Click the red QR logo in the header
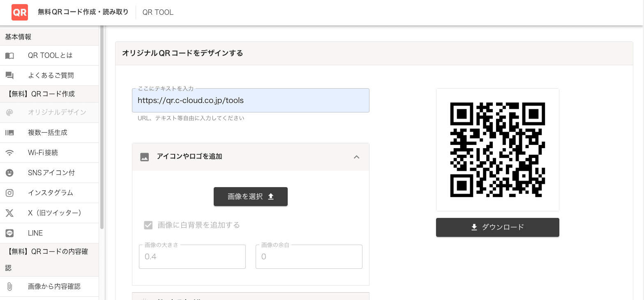Image resolution: width=644 pixels, height=300 pixels. pos(19,12)
